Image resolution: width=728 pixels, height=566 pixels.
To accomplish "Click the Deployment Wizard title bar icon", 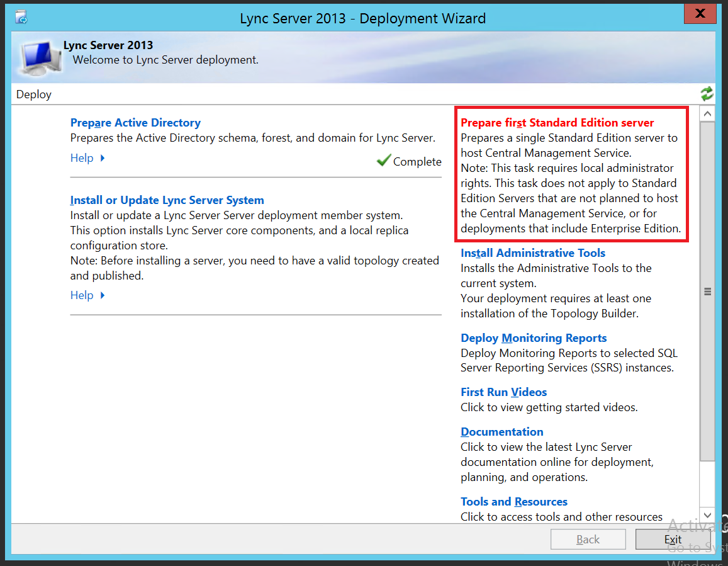I will click(21, 18).
